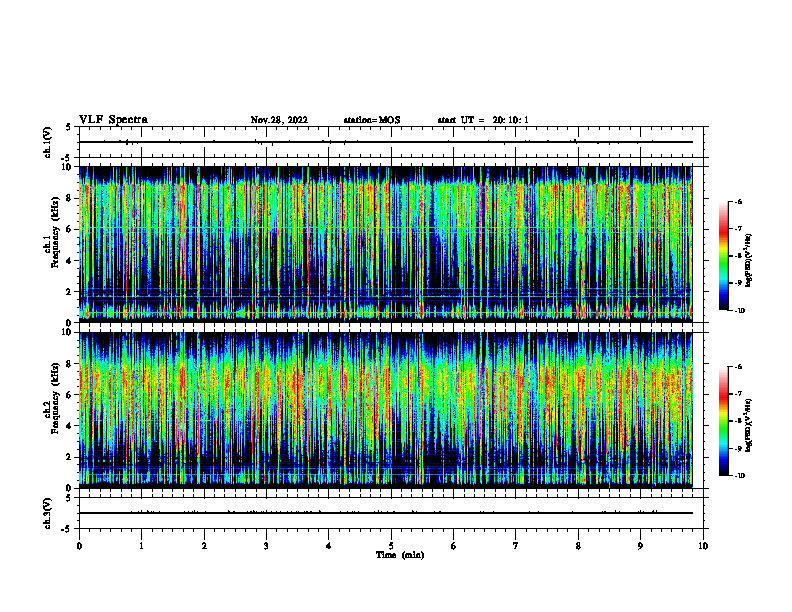Click the "10" tick label on the Time axis
The width and height of the screenshot is (792, 612).
point(703,546)
